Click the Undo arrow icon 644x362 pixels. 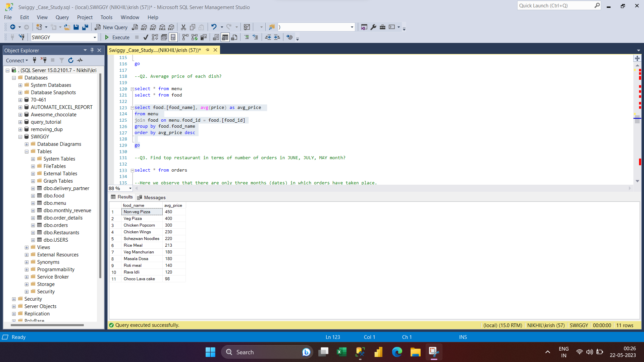[214, 27]
